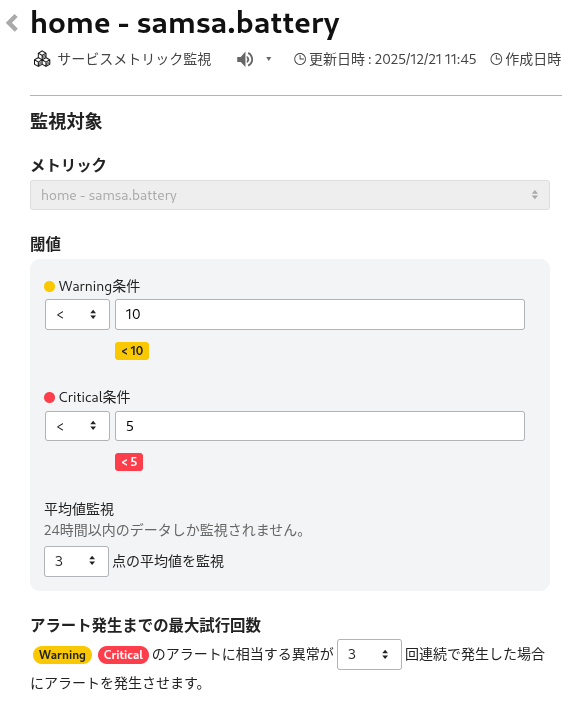Click the red Critical label badge
Image resolution: width=562 pixels, height=702 pixels.
[123, 655]
